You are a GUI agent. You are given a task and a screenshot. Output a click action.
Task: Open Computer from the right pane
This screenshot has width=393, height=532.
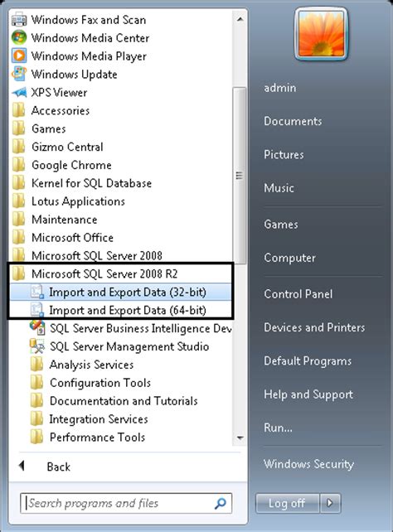pos(290,258)
